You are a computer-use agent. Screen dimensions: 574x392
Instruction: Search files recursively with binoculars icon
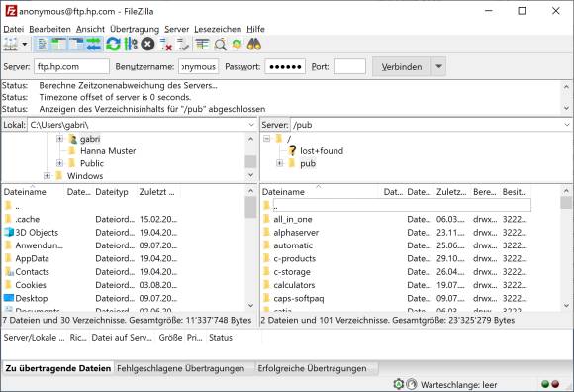click(x=254, y=45)
